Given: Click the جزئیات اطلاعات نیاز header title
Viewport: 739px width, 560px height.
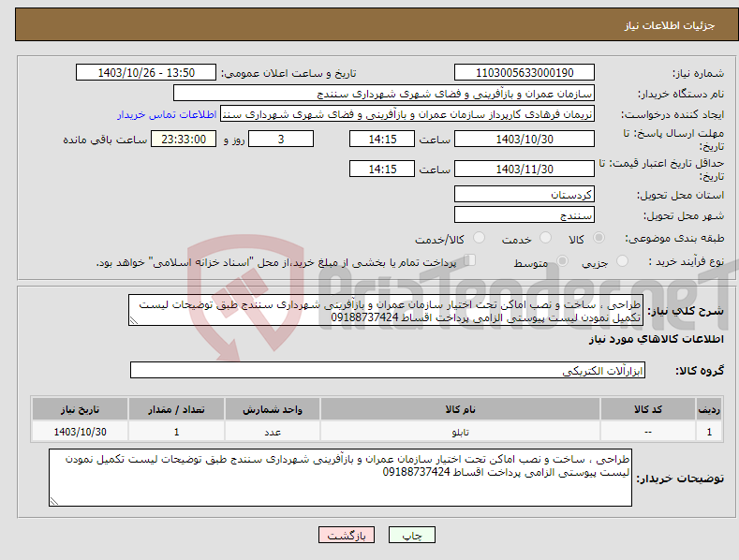Looking at the screenshot, I should [x=670, y=25].
